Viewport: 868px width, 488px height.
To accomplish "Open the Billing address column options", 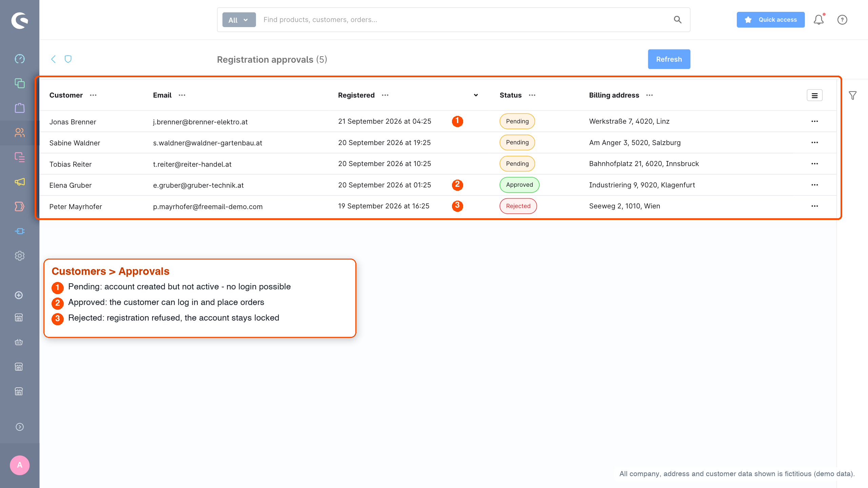I will point(650,95).
